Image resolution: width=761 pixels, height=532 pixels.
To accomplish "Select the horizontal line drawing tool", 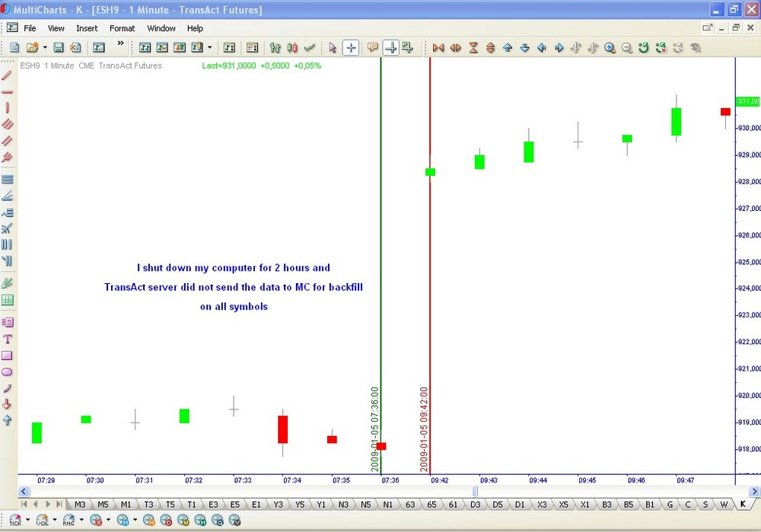I will (x=7, y=92).
